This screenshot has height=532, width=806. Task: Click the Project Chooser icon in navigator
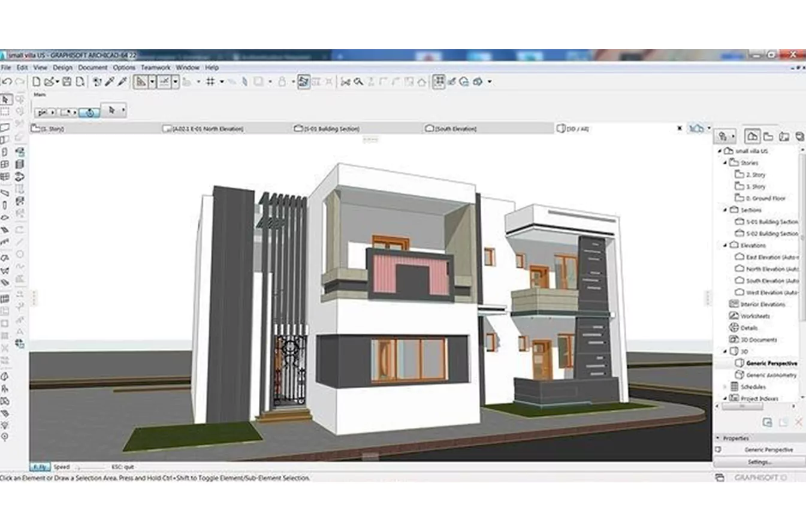723,137
